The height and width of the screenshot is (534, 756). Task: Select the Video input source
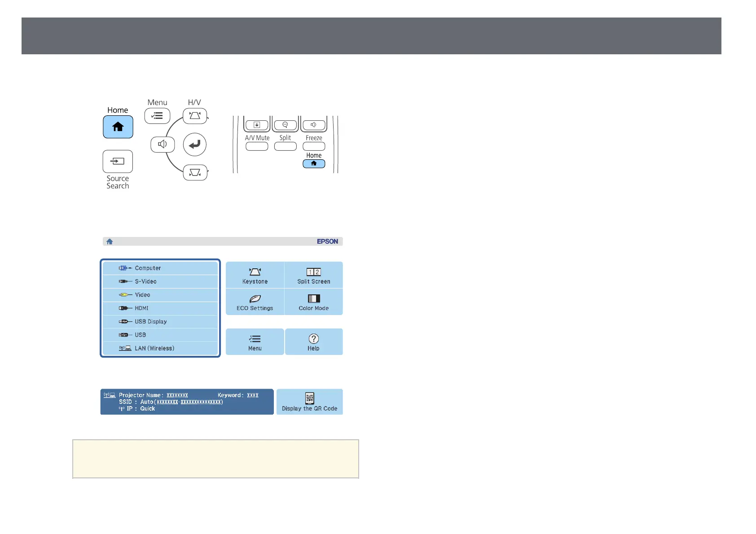point(160,295)
